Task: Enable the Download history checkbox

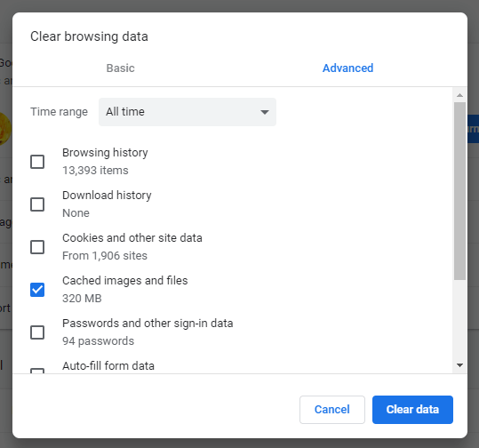Action: [37, 204]
